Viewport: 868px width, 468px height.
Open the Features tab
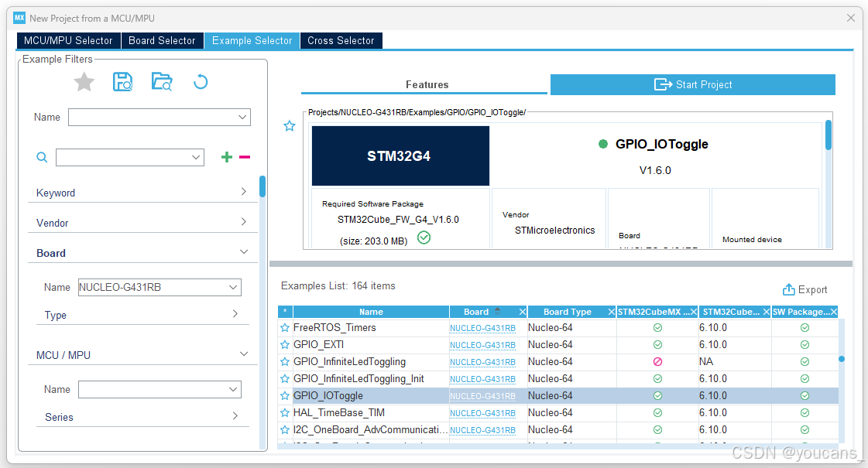[426, 84]
